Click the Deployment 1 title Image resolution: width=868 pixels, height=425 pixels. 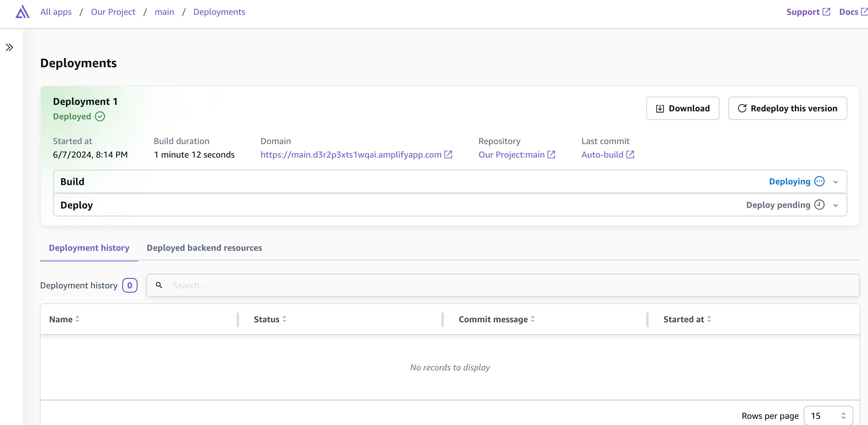coord(85,101)
